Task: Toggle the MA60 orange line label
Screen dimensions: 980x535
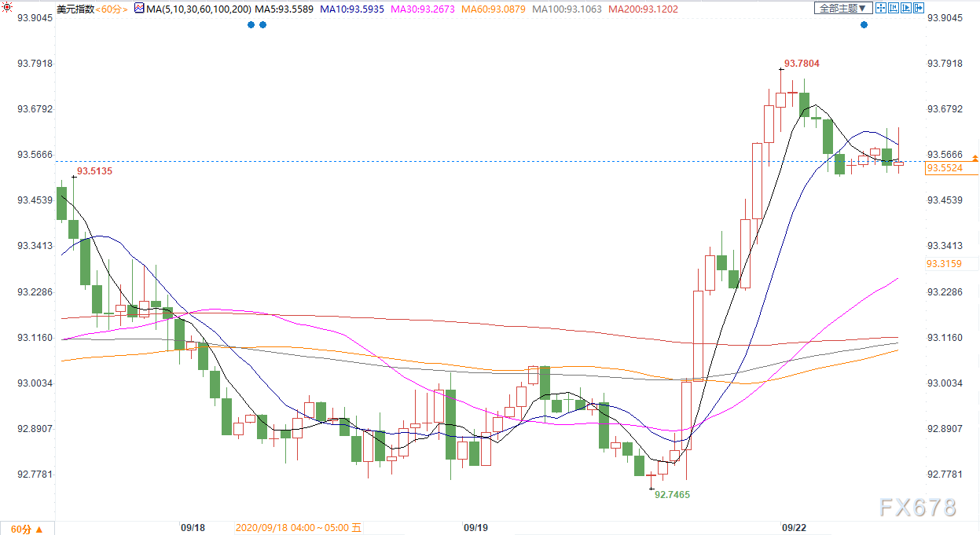Action: point(492,9)
